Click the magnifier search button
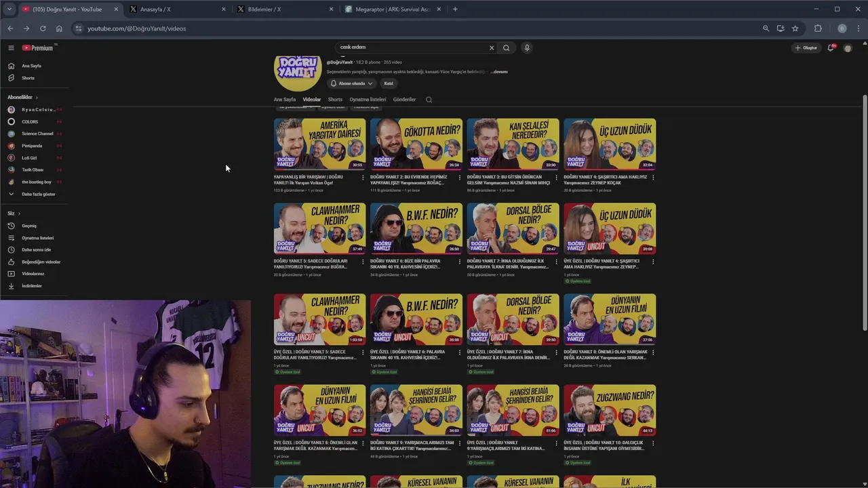Image resolution: width=868 pixels, height=488 pixels. click(506, 47)
